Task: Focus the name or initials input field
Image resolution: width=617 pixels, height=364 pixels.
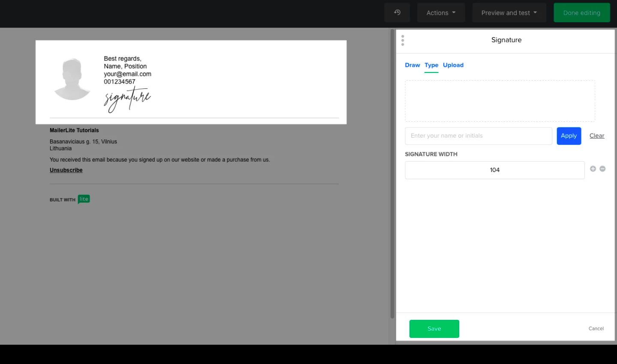Action: tap(478, 136)
